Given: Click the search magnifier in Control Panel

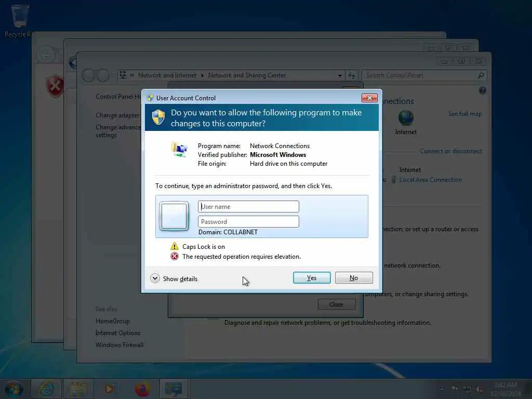Looking at the screenshot, I should coord(481,75).
